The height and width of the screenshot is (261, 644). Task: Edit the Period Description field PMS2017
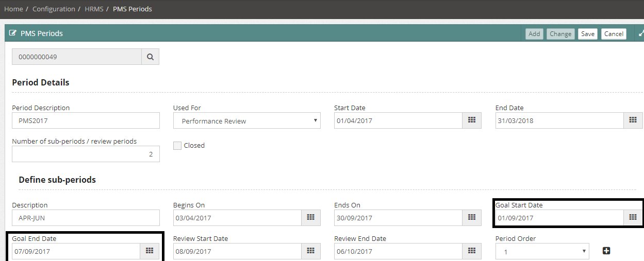point(86,120)
